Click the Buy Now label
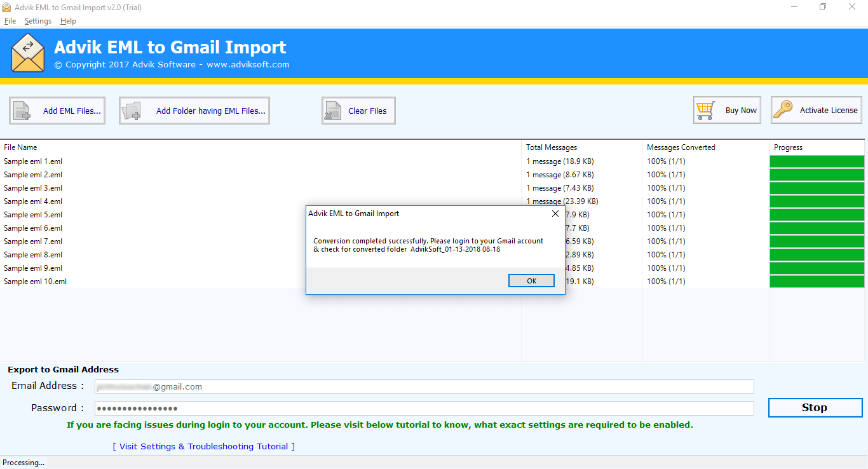This screenshot has width=868, height=469. point(741,110)
